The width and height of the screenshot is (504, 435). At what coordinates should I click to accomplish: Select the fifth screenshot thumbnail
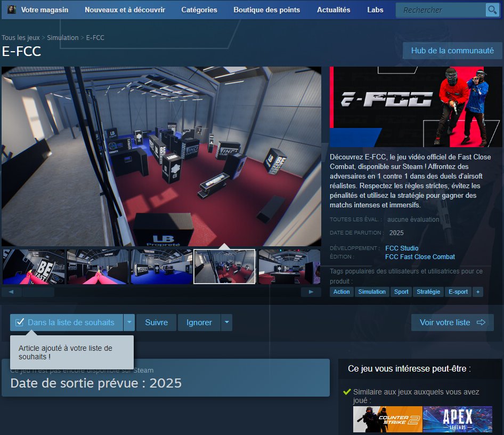(x=289, y=267)
